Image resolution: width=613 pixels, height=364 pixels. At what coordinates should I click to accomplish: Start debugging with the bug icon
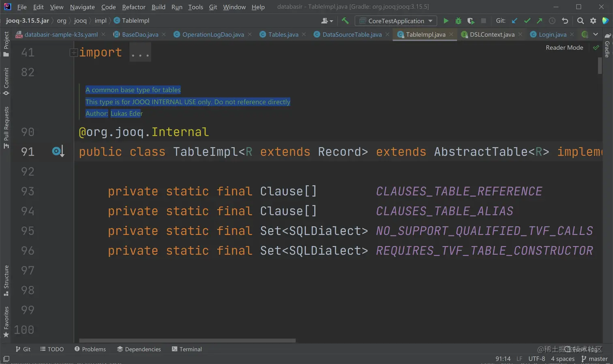pos(459,21)
